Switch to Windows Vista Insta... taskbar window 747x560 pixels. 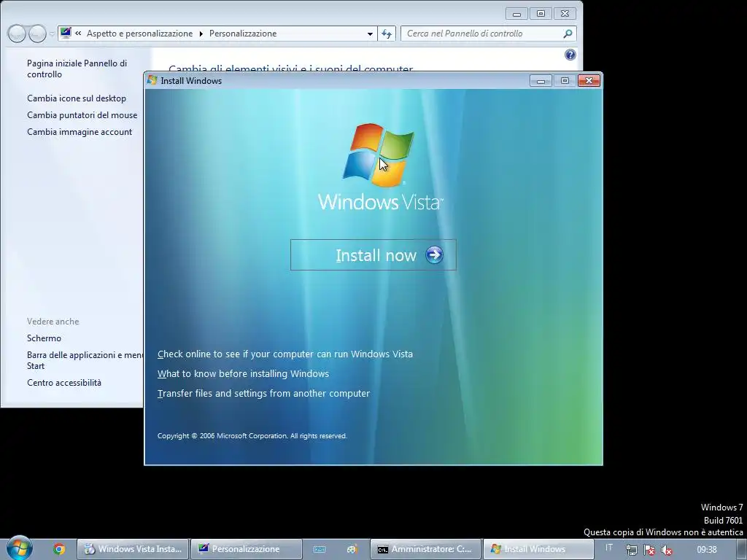[x=133, y=549]
